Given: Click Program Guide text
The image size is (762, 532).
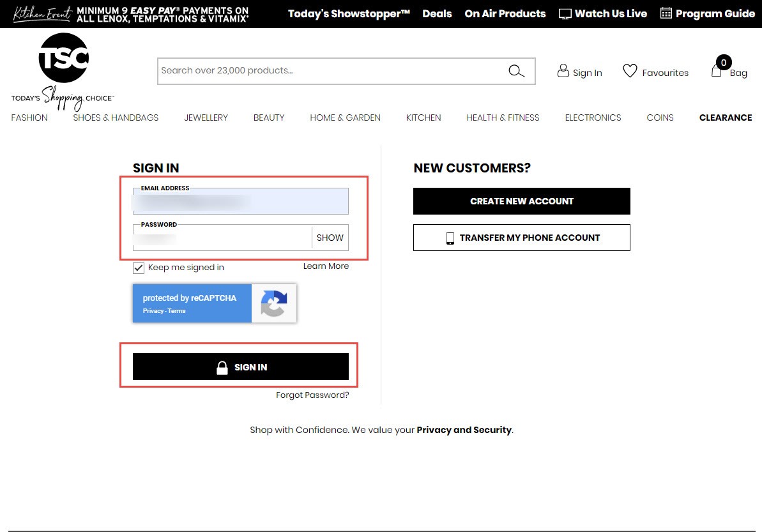Looking at the screenshot, I should coord(715,13).
